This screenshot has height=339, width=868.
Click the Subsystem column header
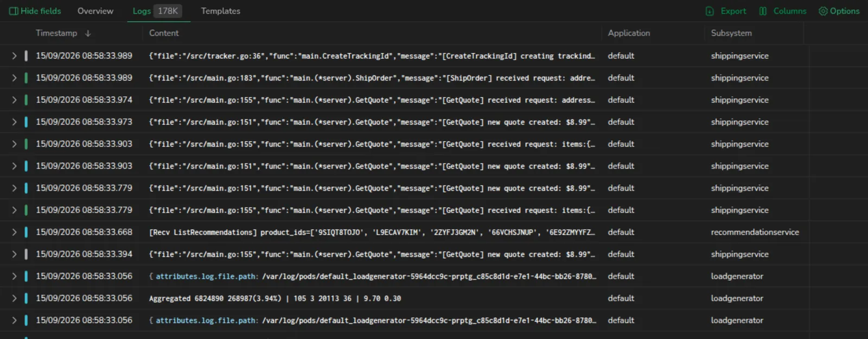coord(731,33)
